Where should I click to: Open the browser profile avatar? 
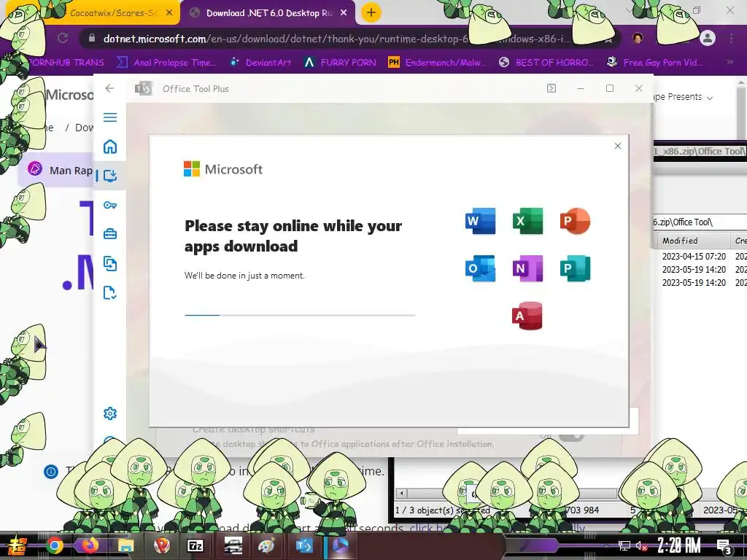(708, 38)
